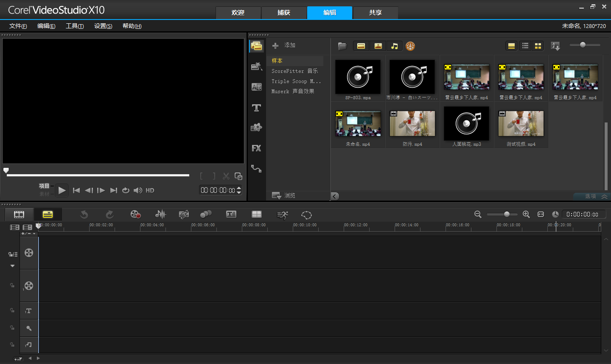Expand the ripple editing dropdown arrow
The width and height of the screenshot is (611, 364).
(x=12, y=266)
